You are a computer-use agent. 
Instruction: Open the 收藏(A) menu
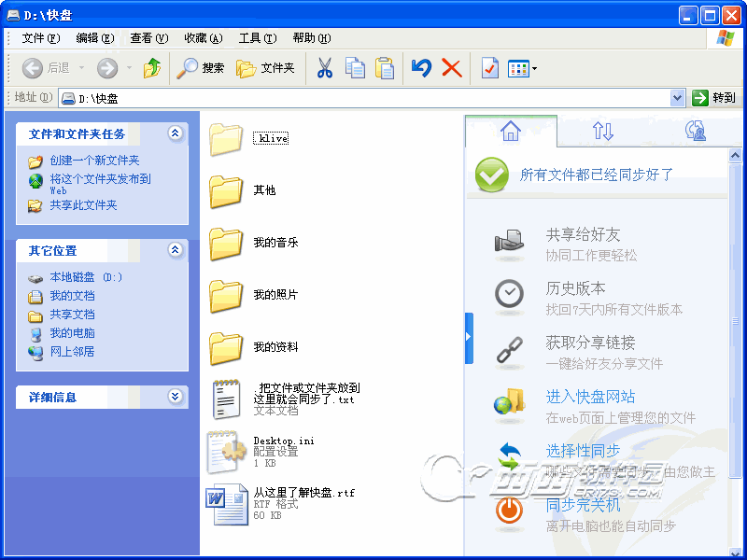tap(204, 38)
